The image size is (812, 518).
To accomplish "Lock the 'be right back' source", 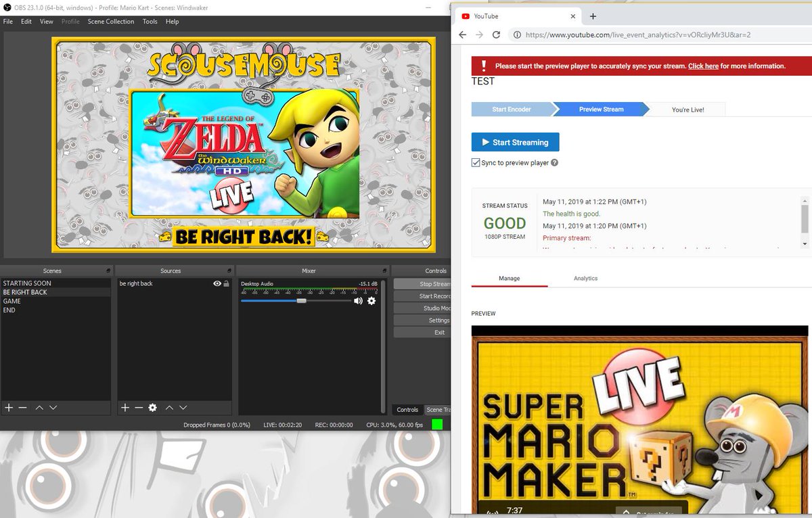I will coord(227,283).
